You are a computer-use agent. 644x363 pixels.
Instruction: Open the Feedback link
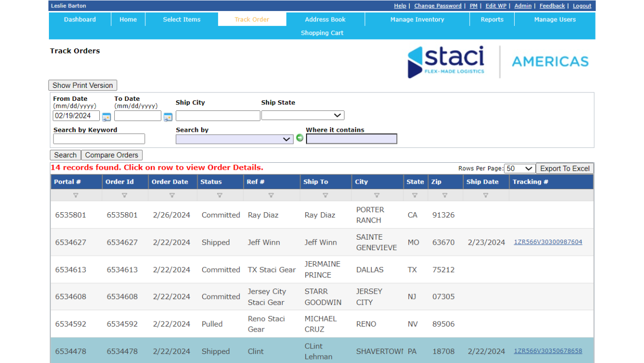coord(552,6)
